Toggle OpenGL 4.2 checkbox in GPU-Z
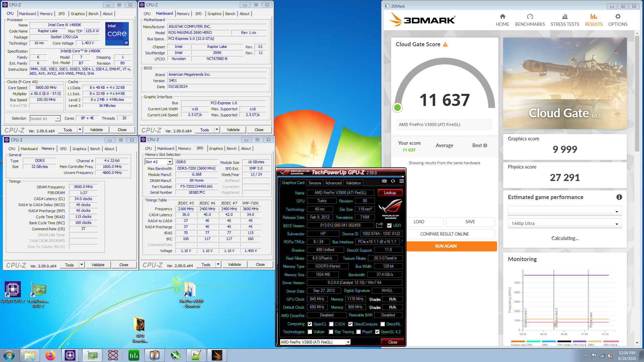The image size is (644, 362). (377, 332)
